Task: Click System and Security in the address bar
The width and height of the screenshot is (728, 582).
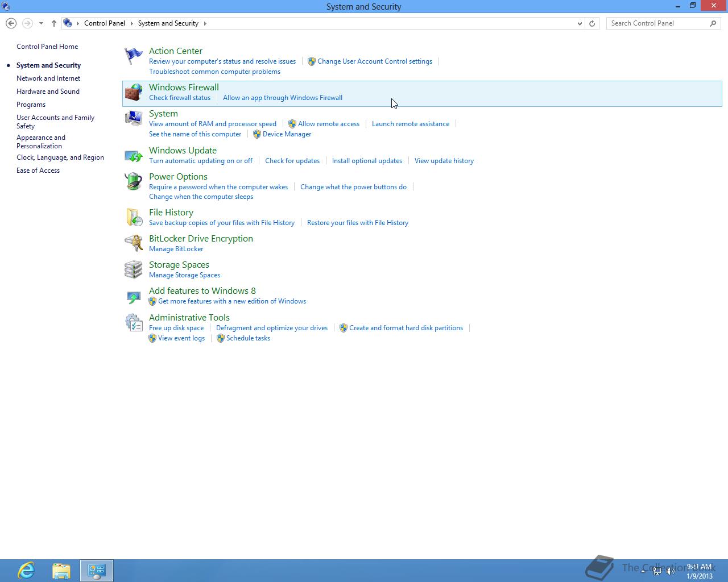Action: click(x=168, y=23)
